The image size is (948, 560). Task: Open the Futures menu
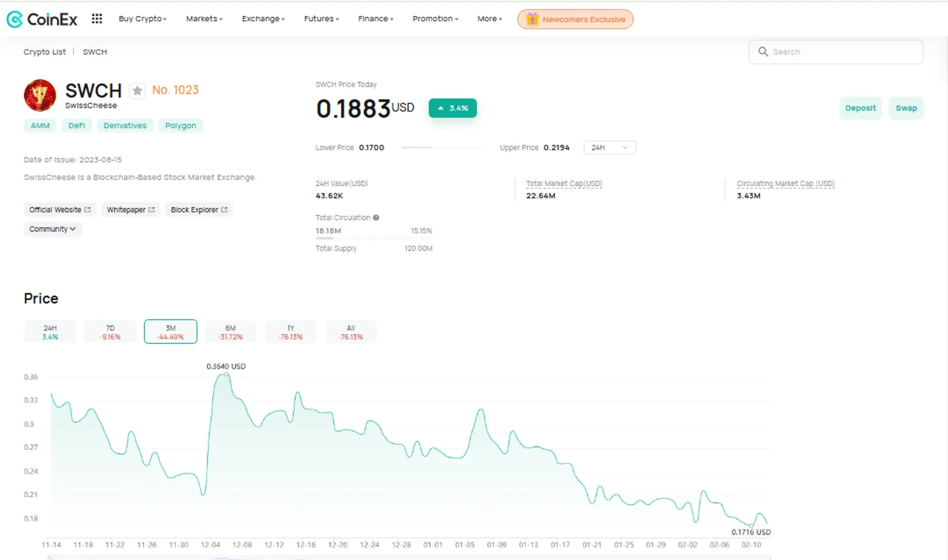point(322,19)
